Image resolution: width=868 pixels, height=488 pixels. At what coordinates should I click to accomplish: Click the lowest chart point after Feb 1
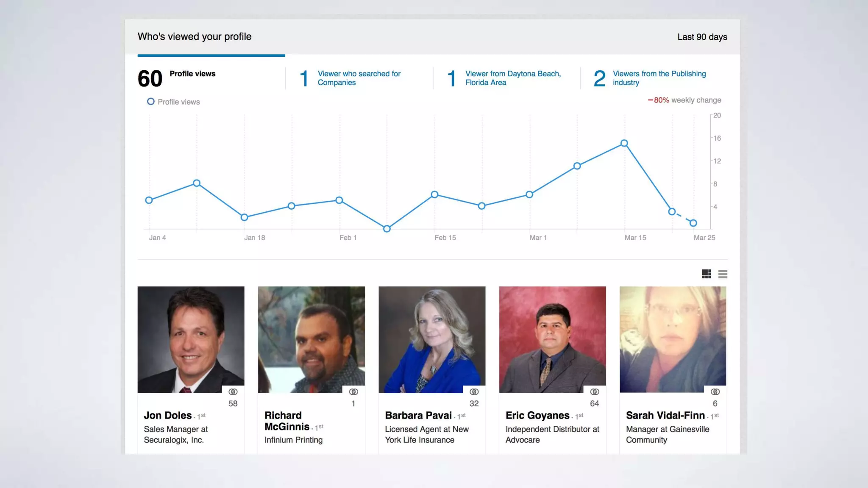coord(387,229)
